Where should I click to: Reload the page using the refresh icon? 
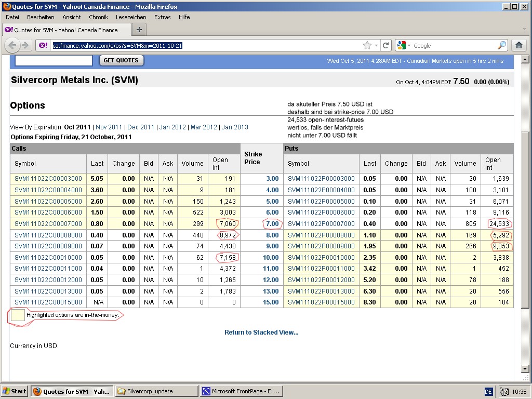point(386,46)
